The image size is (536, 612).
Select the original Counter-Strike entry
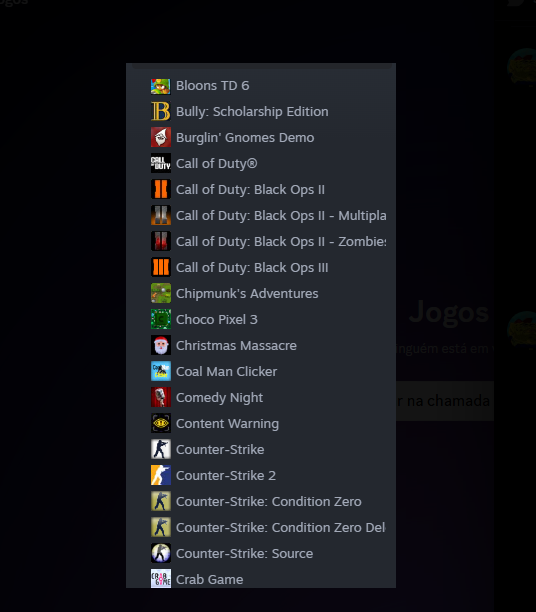261,450
